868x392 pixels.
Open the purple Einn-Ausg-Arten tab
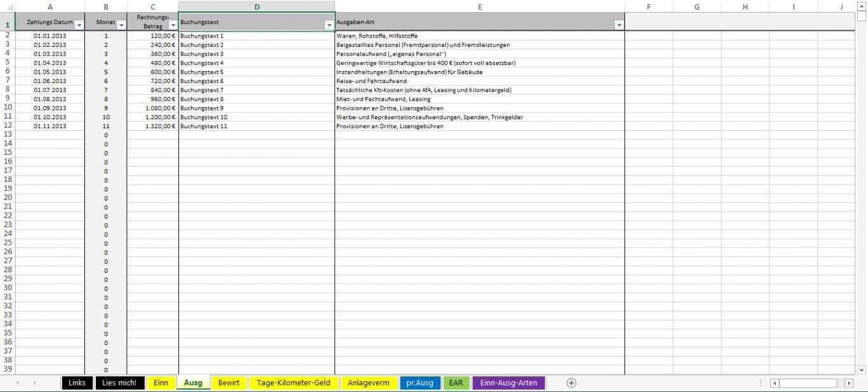(508, 383)
